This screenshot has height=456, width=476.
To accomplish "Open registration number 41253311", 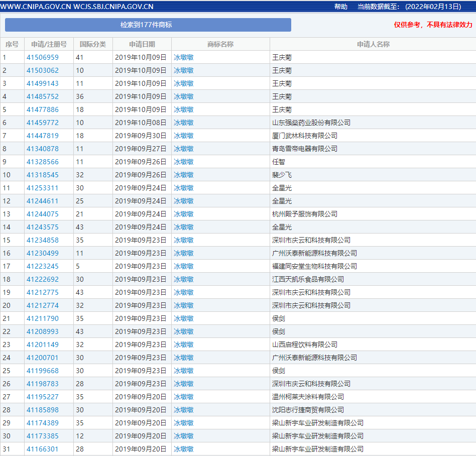I will (x=43, y=188).
